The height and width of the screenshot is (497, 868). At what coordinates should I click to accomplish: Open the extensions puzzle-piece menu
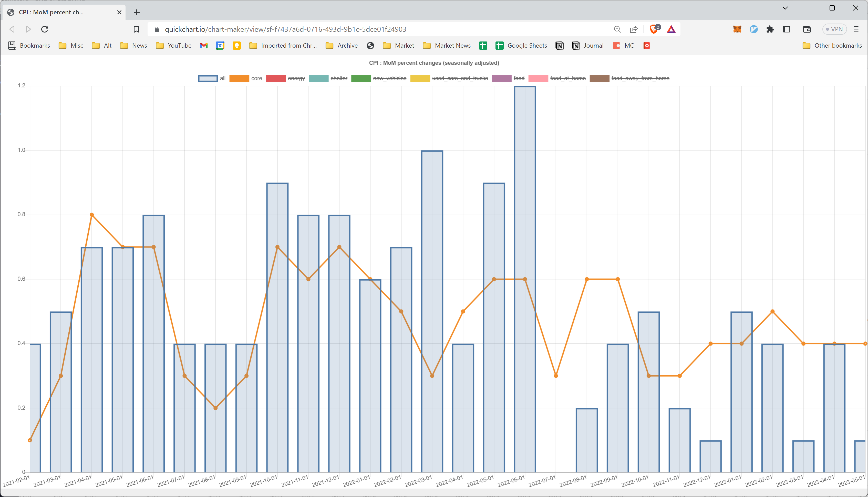click(770, 29)
